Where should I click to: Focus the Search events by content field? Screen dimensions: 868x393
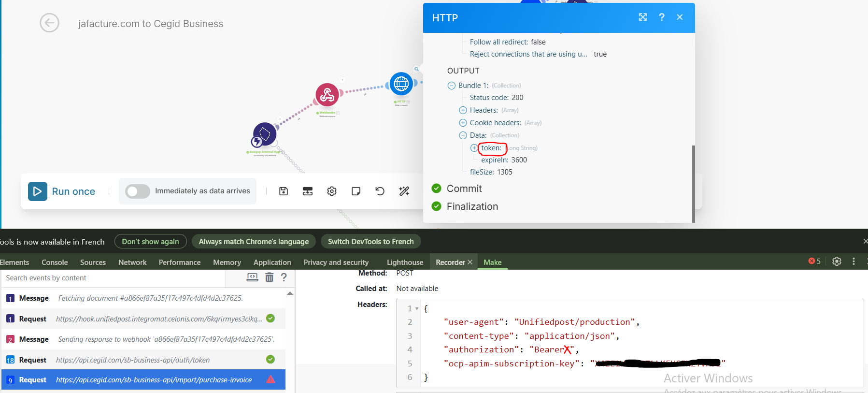pos(114,278)
